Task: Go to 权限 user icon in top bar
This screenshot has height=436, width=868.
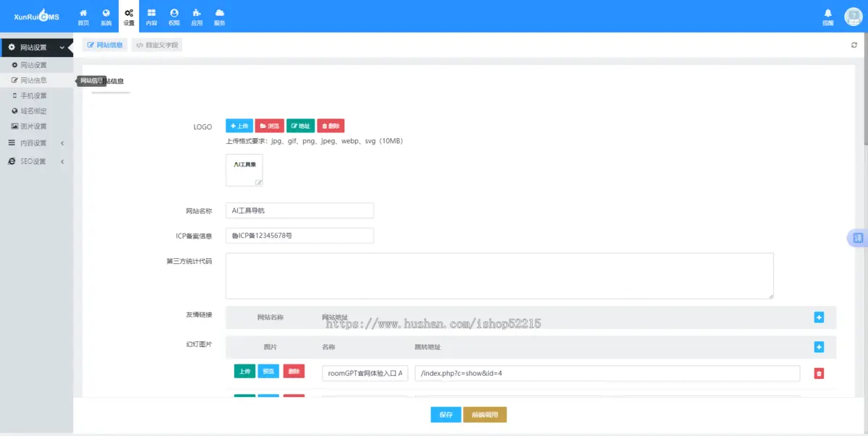Action: pos(174,17)
